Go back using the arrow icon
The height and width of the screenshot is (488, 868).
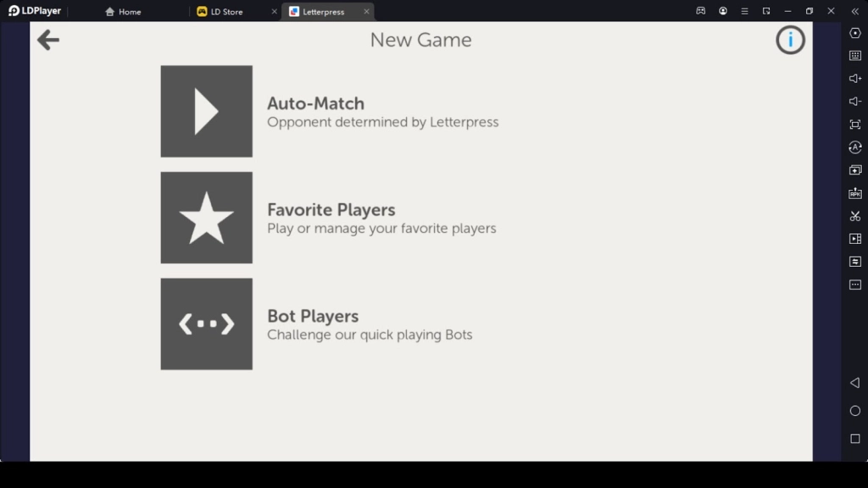coord(48,40)
